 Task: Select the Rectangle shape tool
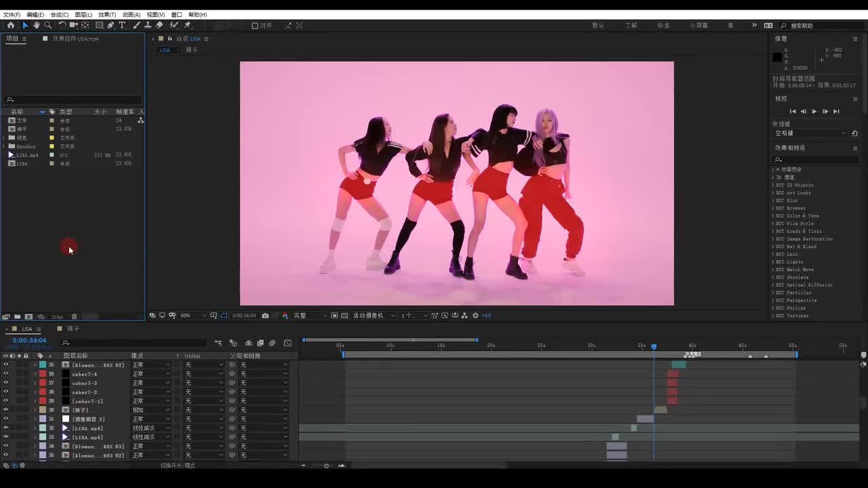coord(99,25)
